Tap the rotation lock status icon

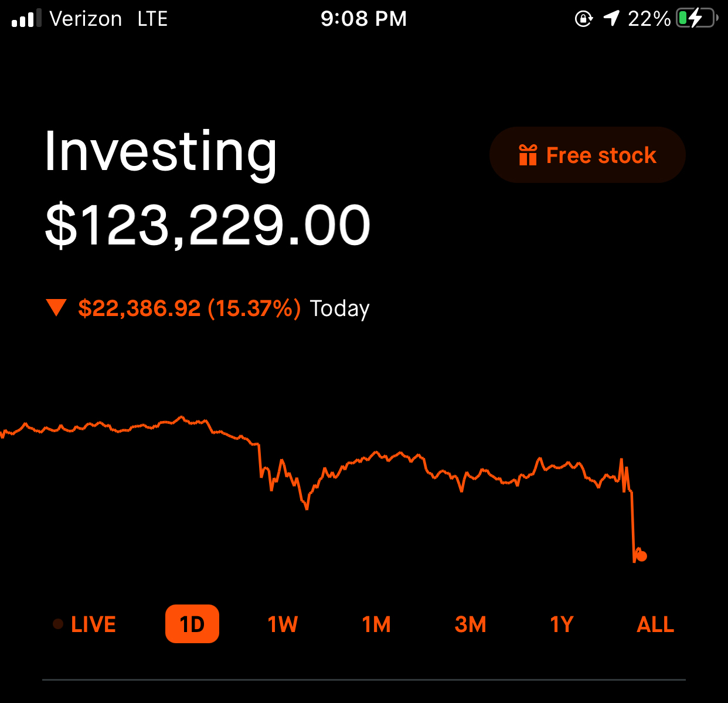pyautogui.click(x=583, y=19)
